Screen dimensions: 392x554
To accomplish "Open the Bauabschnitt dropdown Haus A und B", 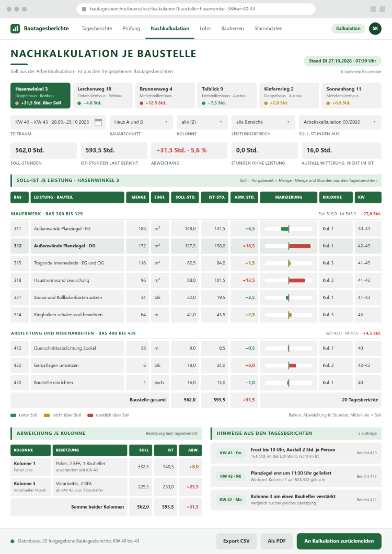I will click(141, 122).
